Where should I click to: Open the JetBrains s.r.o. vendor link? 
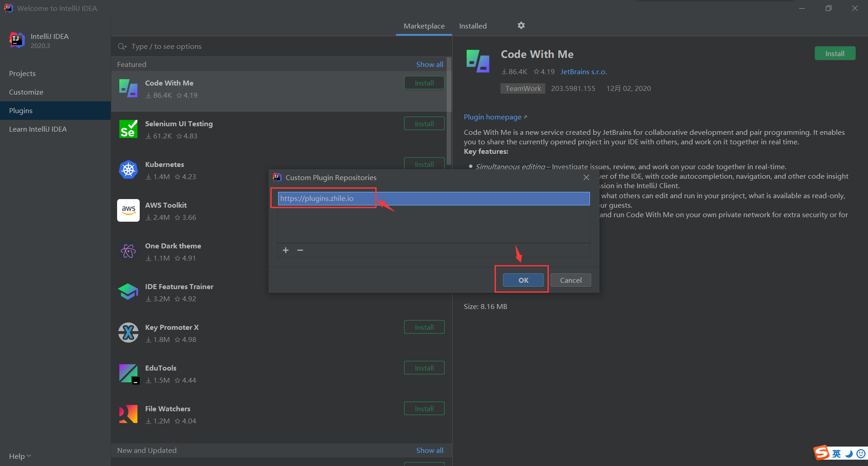pyautogui.click(x=584, y=71)
